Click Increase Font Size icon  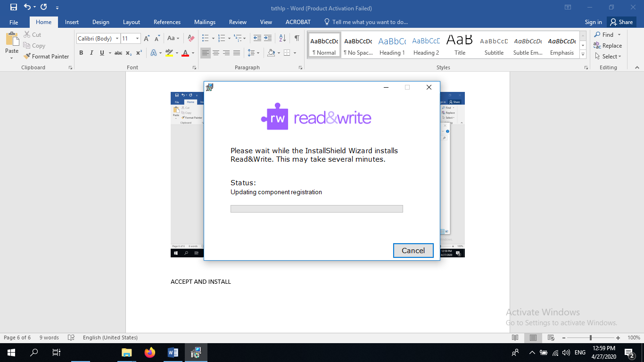click(147, 38)
